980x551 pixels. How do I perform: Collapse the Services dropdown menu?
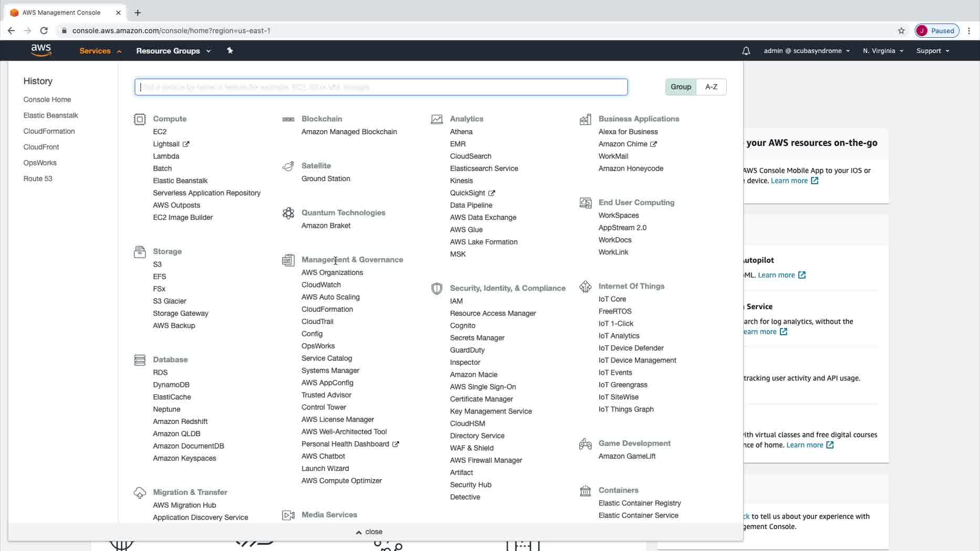click(100, 51)
